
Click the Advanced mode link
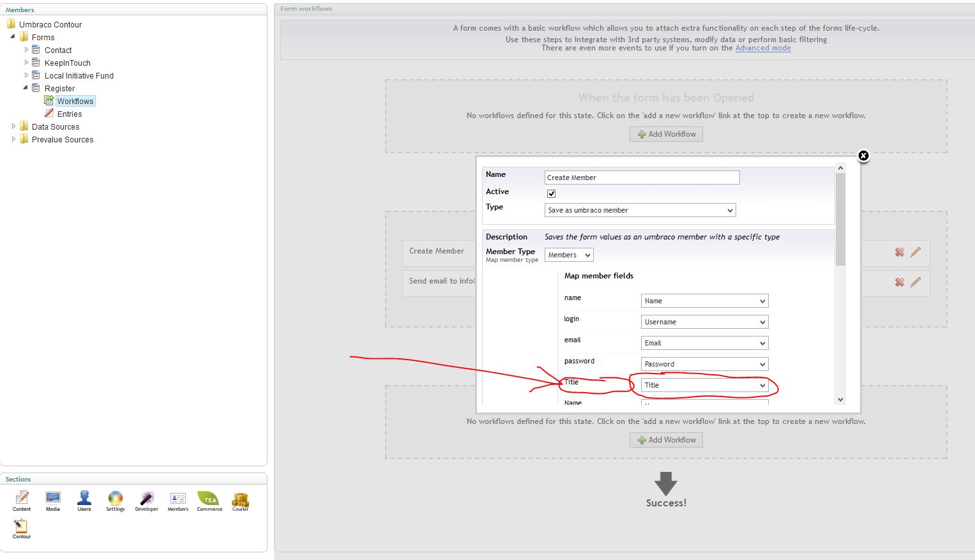(x=763, y=49)
